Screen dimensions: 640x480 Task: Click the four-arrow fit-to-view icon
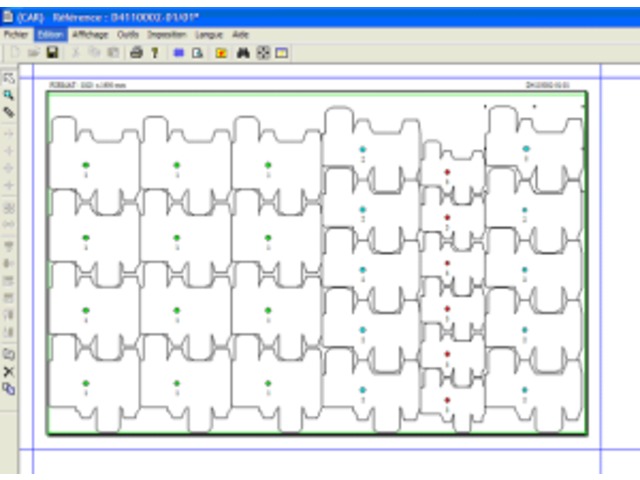pos(263,52)
